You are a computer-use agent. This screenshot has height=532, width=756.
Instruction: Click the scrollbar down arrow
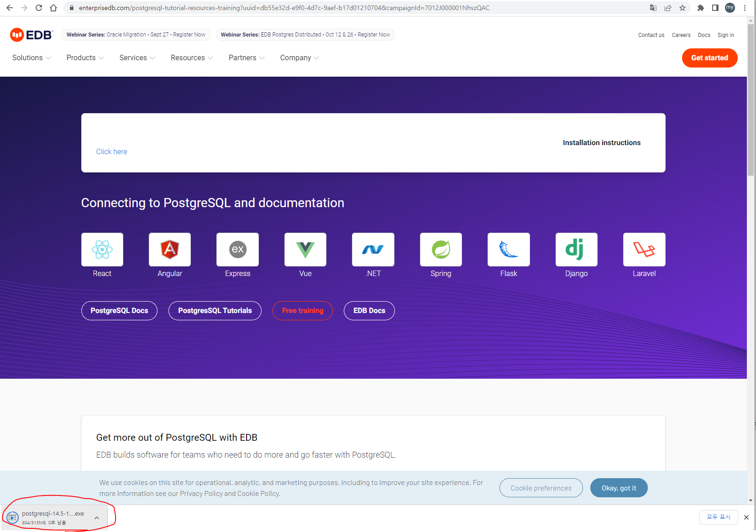point(751,501)
